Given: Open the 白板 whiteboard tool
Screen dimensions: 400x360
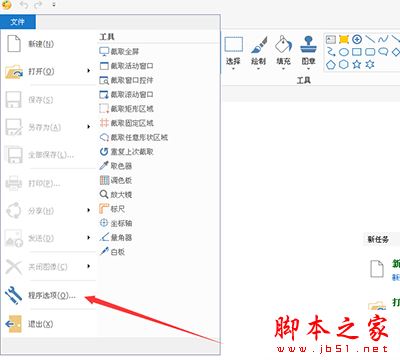Looking at the screenshot, I should (x=112, y=252).
